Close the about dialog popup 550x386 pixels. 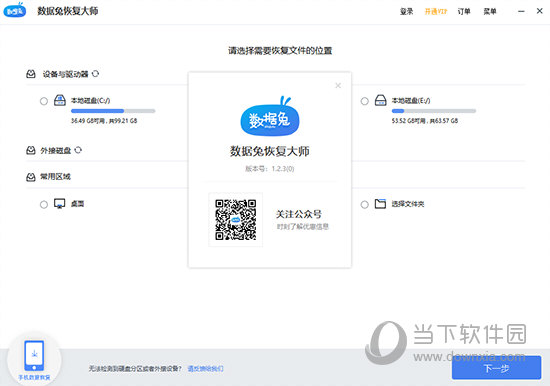338,85
